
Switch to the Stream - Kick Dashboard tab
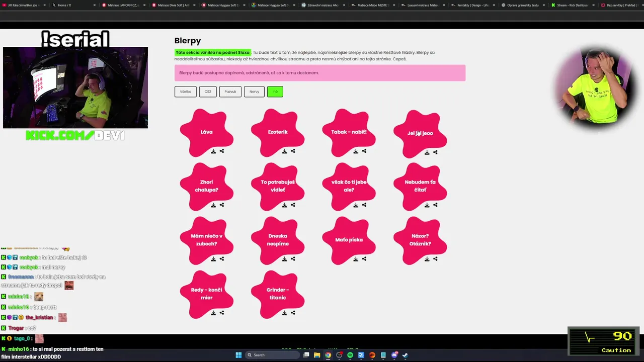tap(572, 5)
